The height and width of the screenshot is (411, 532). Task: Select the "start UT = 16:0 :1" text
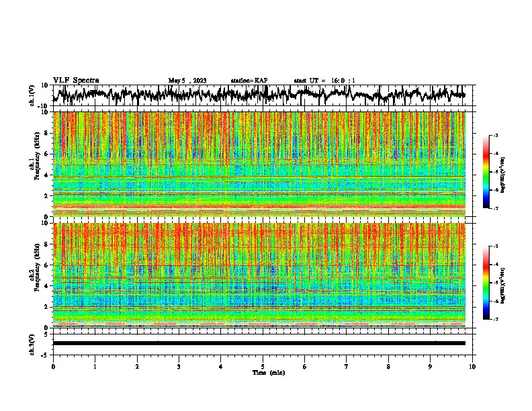324,81
